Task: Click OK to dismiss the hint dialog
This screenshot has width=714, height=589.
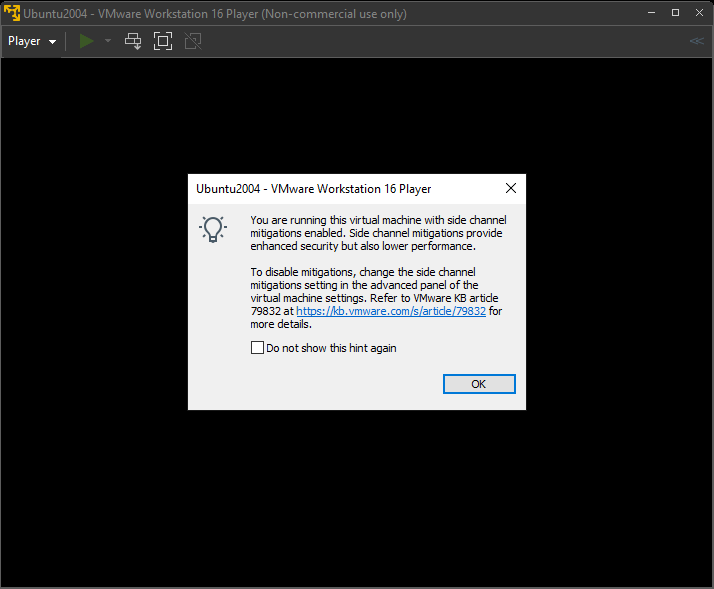Action: pos(479,384)
